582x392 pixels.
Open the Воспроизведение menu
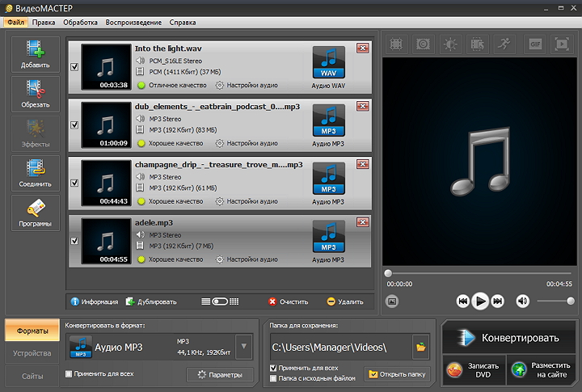(x=133, y=23)
